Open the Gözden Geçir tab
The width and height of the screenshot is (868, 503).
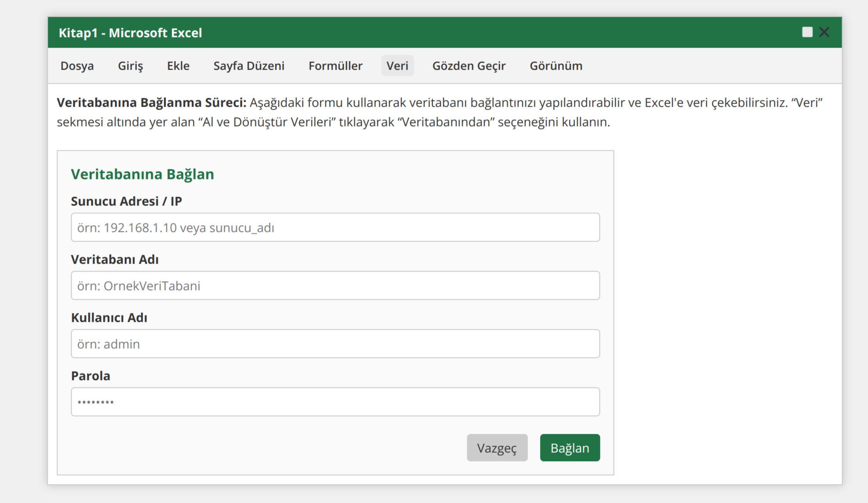point(469,65)
